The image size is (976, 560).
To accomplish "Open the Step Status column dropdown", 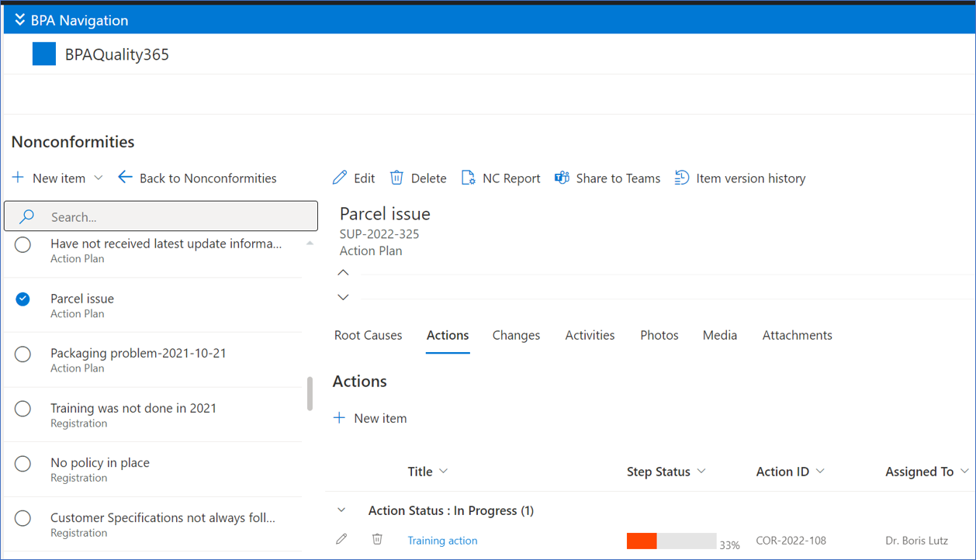I will [701, 472].
